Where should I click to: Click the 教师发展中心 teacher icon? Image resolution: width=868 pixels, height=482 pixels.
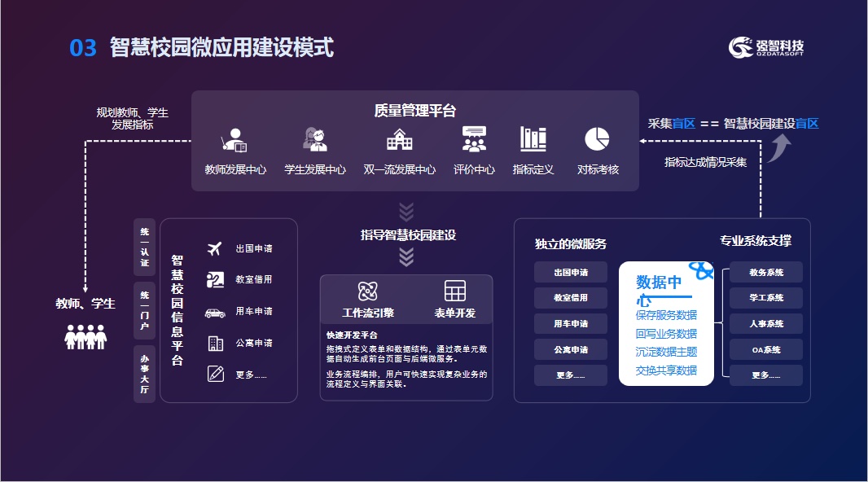[x=235, y=141]
